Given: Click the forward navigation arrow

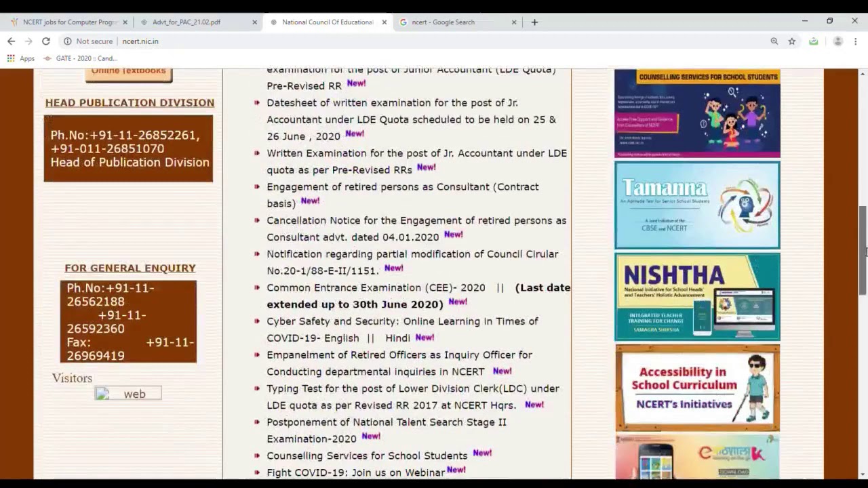Looking at the screenshot, I should [28, 41].
